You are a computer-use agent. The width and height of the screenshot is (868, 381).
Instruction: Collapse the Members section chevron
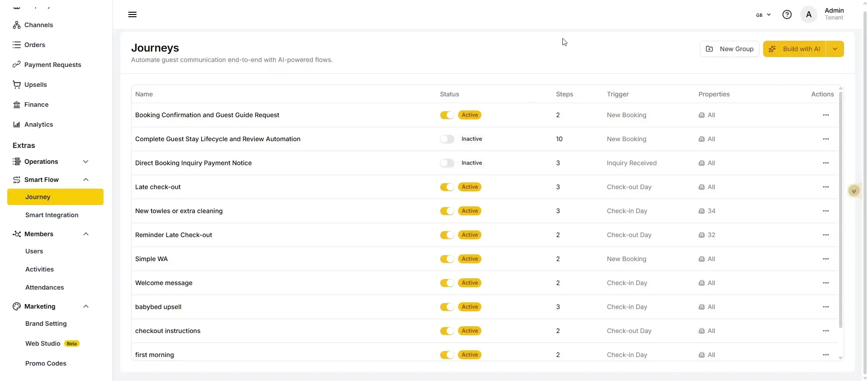(x=86, y=234)
